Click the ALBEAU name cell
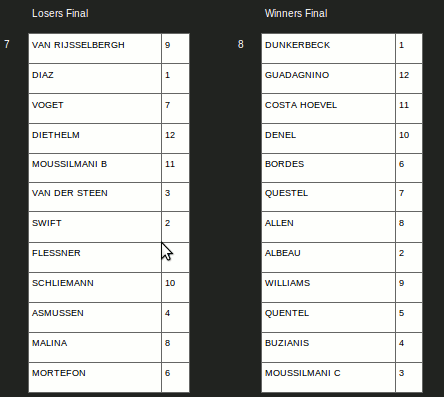 (328, 258)
